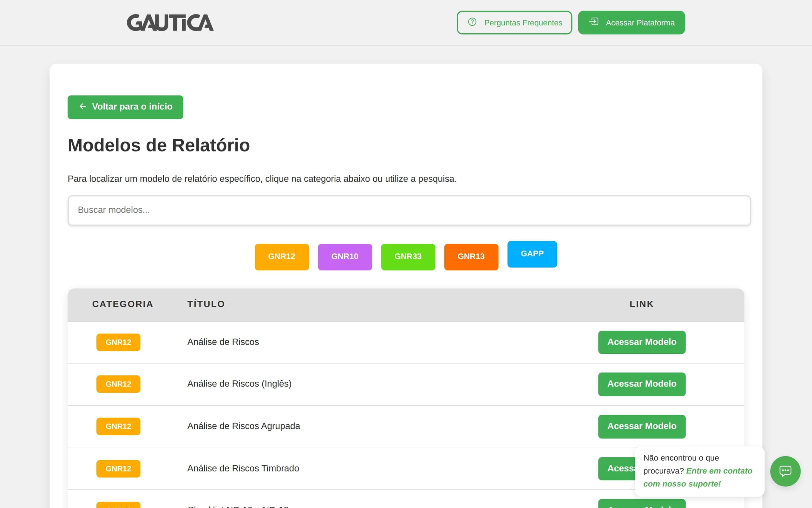Filter by the GNR13 category button
Image resolution: width=812 pixels, height=508 pixels.
(x=471, y=257)
